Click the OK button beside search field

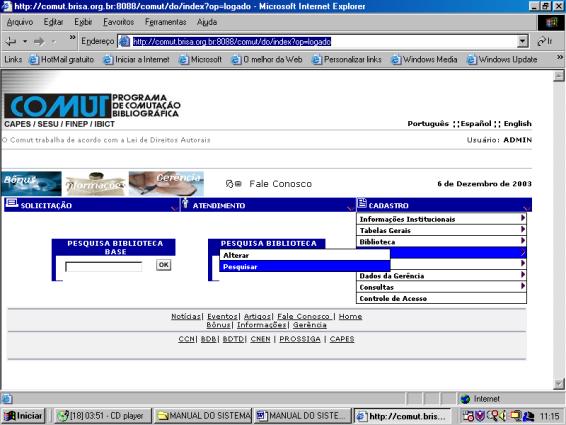tap(164, 265)
